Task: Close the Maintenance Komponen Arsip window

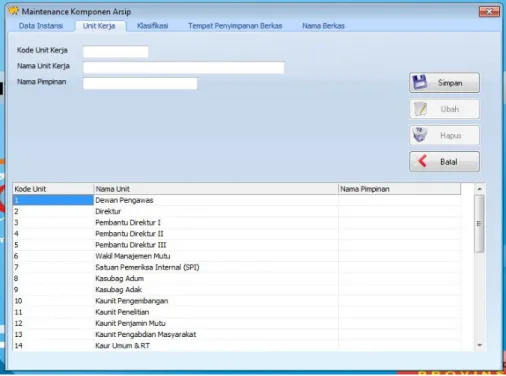Action: (489, 12)
